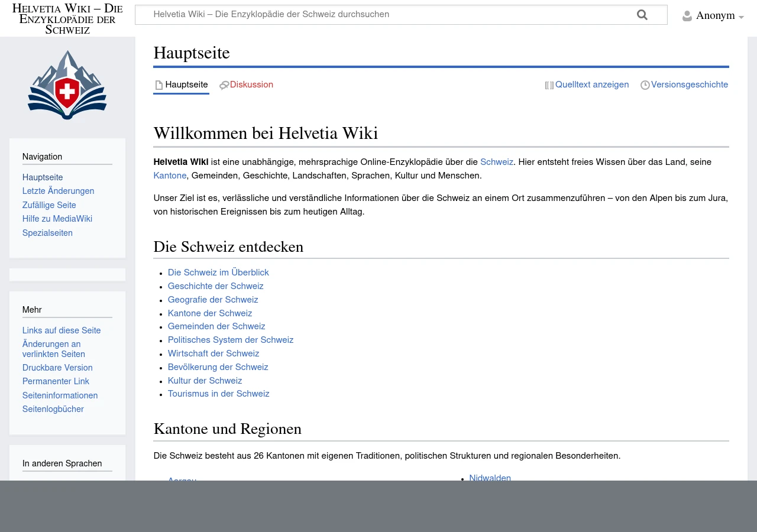757x532 pixels.
Task: Open Kantone der Schweiz
Action: 210,314
